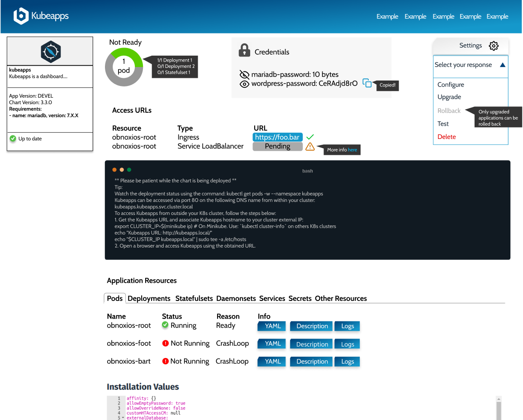Choose Upgrade from the settings menu
Image resolution: width=523 pixels, height=420 pixels.
[449, 97]
